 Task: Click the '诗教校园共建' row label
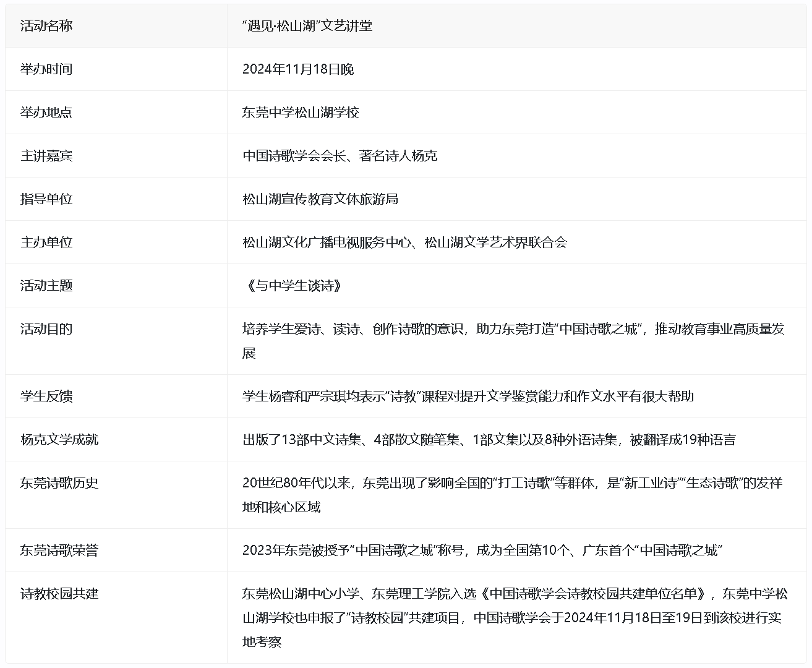tap(59, 594)
